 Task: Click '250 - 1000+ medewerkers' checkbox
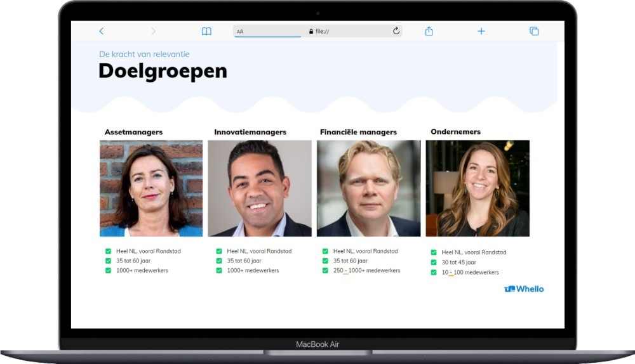click(x=325, y=271)
